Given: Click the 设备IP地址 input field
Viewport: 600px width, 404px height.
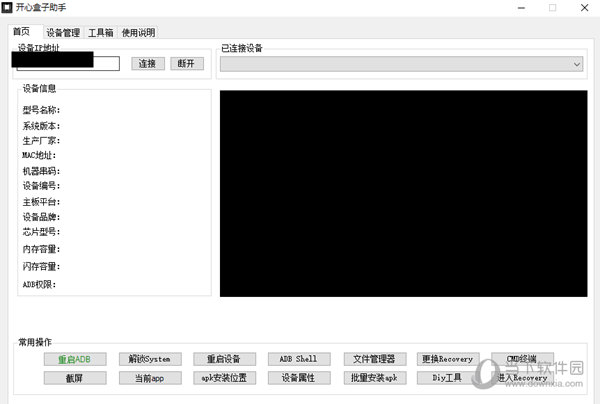Looking at the screenshot, I should tap(66, 64).
